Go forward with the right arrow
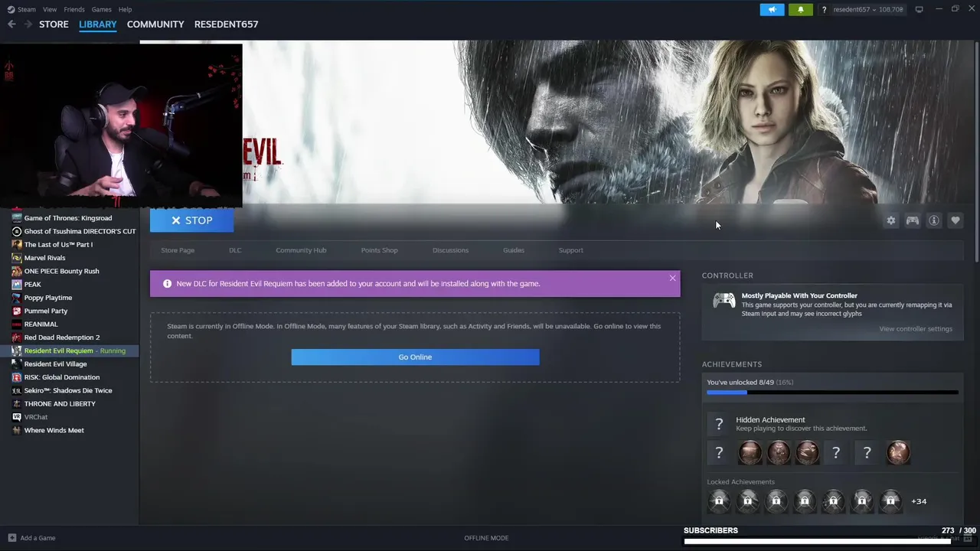Viewport: 980px width, 551px height. click(x=28, y=24)
